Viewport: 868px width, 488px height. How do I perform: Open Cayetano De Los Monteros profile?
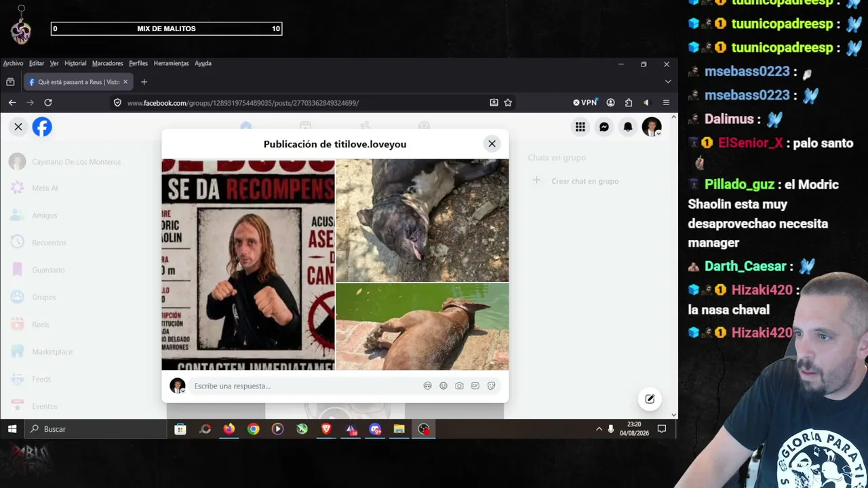pos(65,161)
